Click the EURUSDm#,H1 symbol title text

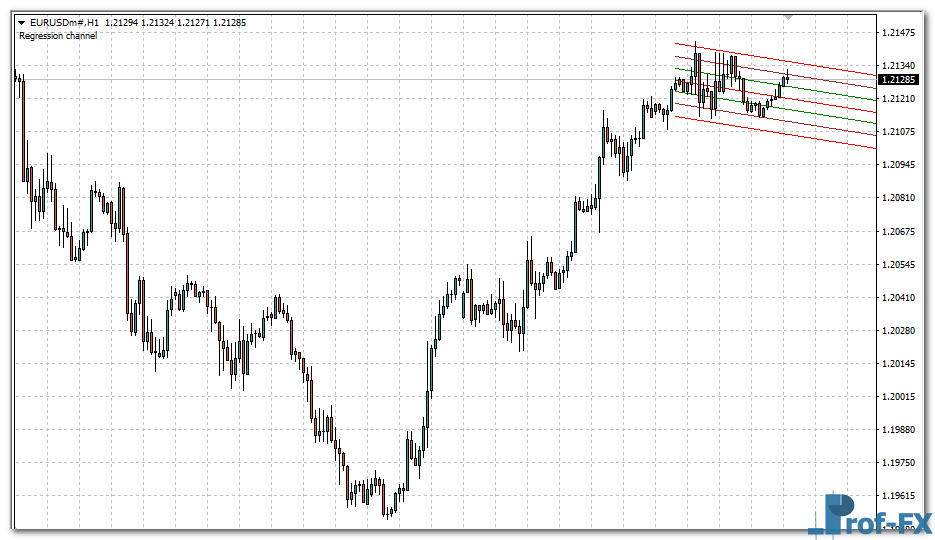[65, 22]
